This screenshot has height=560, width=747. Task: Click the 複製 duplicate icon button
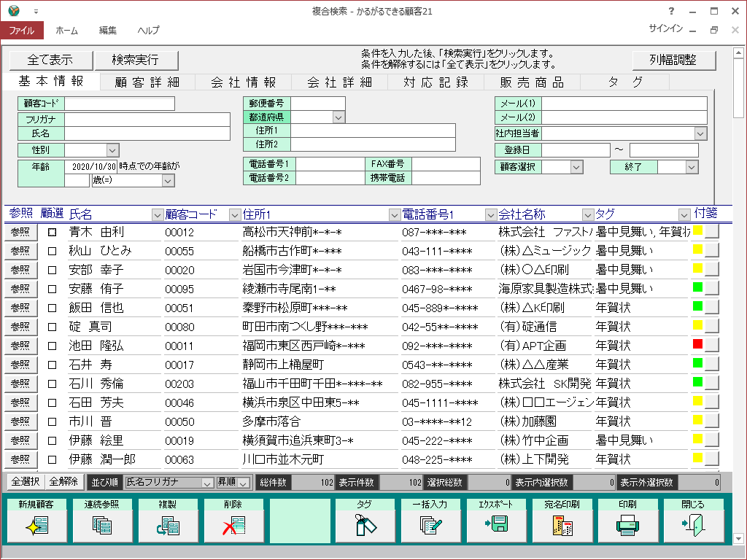pos(168,519)
